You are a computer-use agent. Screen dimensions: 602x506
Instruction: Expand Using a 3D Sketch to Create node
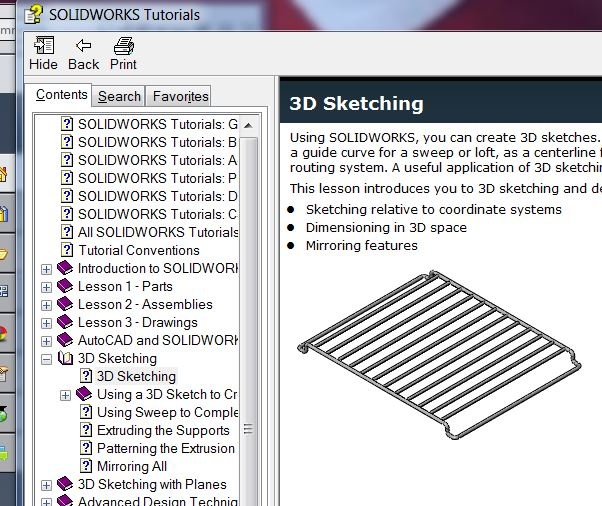tap(66, 395)
